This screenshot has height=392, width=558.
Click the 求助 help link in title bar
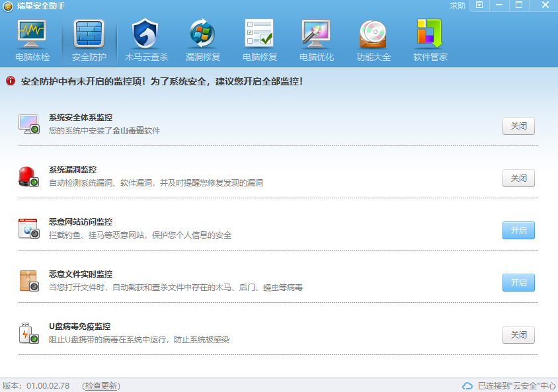coord(458,6)
